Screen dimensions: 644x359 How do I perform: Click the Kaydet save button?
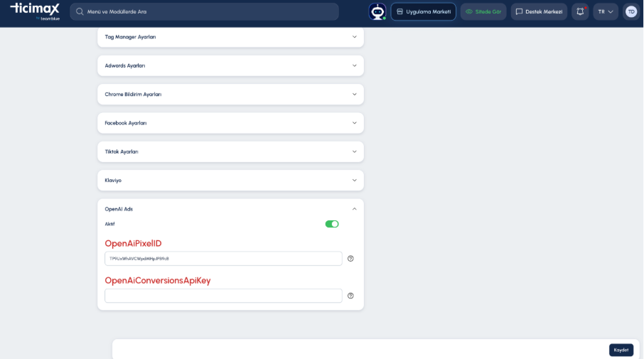click(x=621, y=350)
